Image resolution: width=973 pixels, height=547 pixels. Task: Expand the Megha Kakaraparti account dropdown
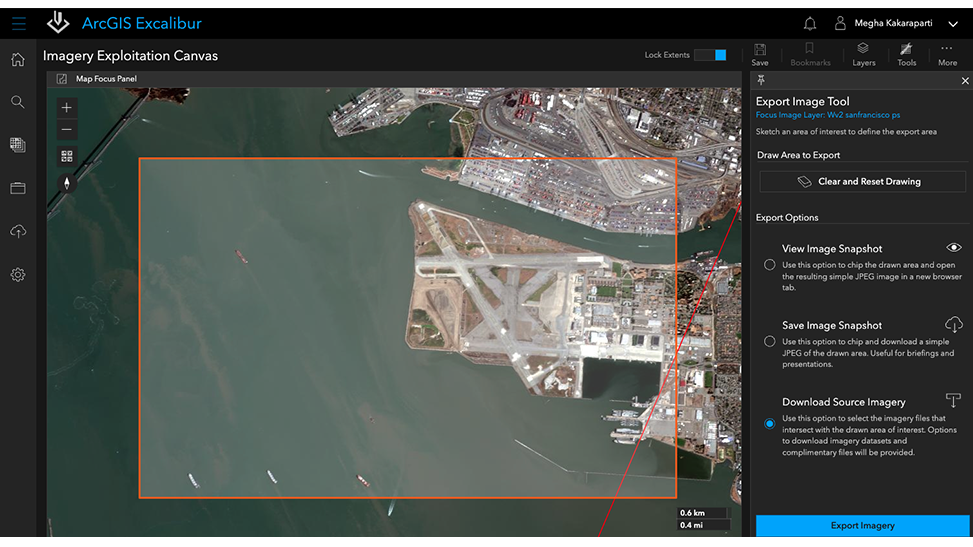[x=953, y=24]
